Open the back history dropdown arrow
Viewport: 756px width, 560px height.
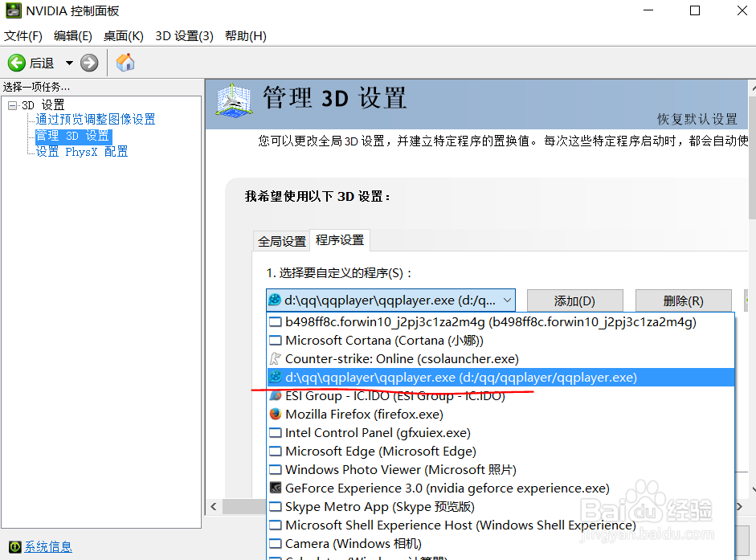point(69,63)
